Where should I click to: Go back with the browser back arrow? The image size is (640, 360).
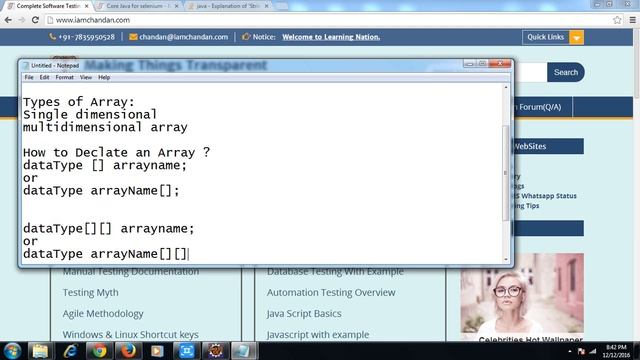coord(8,20)
